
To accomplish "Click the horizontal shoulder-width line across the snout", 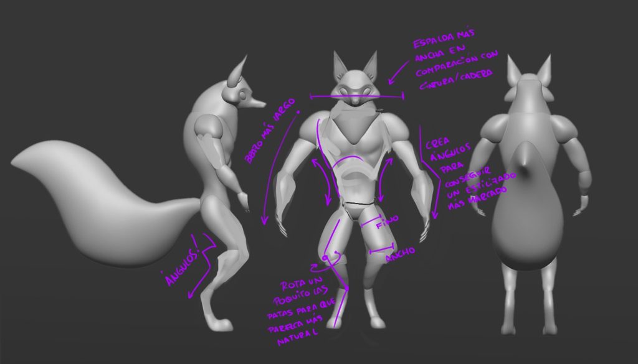I will point(357,96).
